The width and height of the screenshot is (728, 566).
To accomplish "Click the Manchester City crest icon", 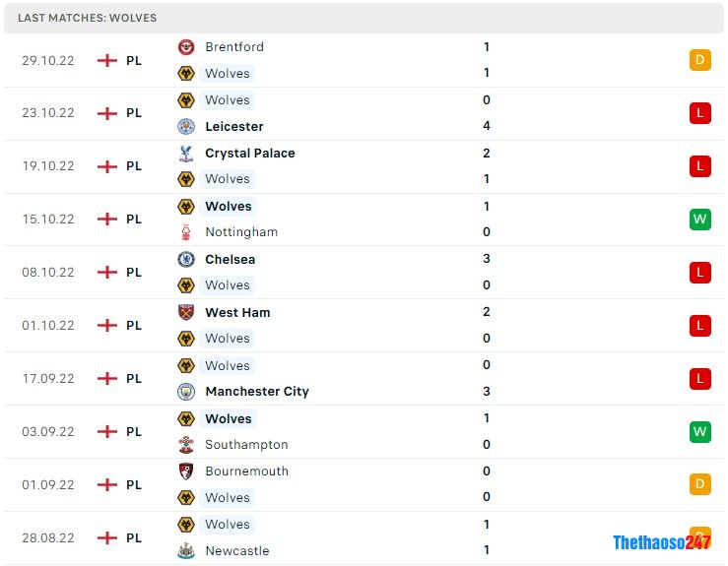I will [186, 392].
